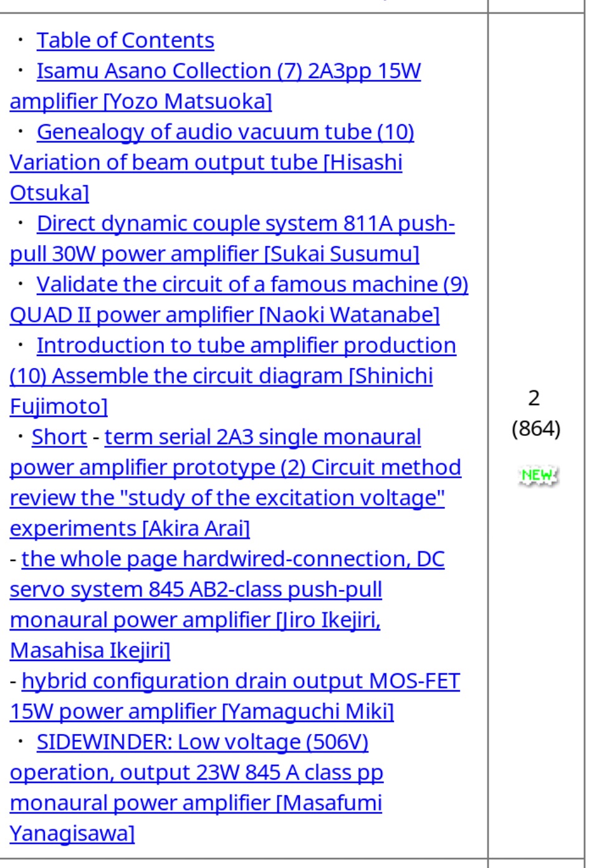This screenshot has height=868, width=599.
Task: Click the green NEW badge icon
Action: pos(538,476)
